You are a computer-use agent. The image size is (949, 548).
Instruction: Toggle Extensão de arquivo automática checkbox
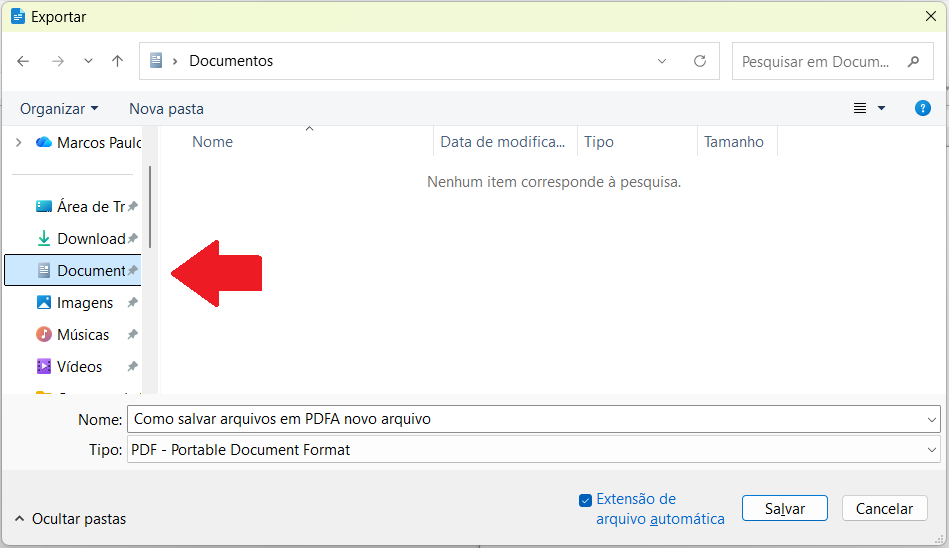(585, 500)
